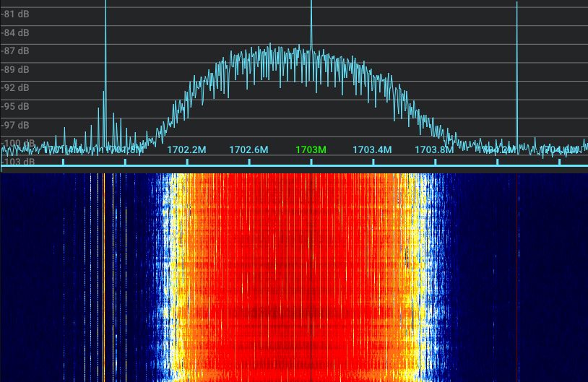Screen dimensions: 588x382
Task: Click the tall right narrowband spike in spectrum
Action: 517,43
